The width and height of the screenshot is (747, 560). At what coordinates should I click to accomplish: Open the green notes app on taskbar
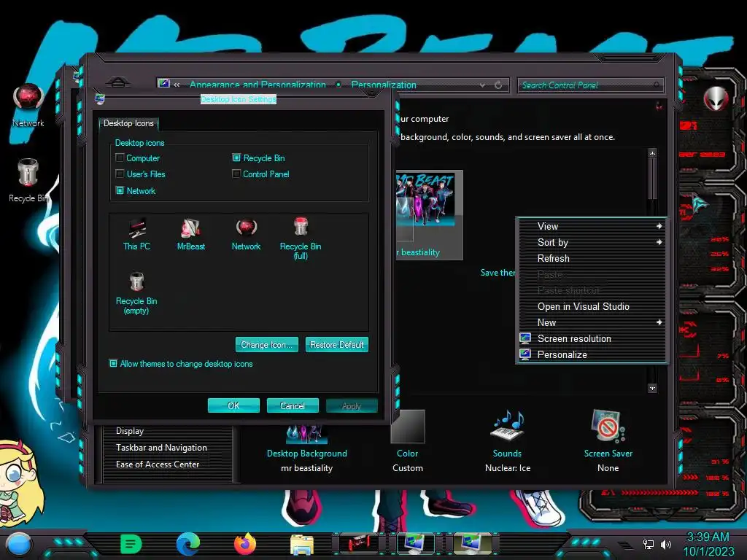point(131,544)
